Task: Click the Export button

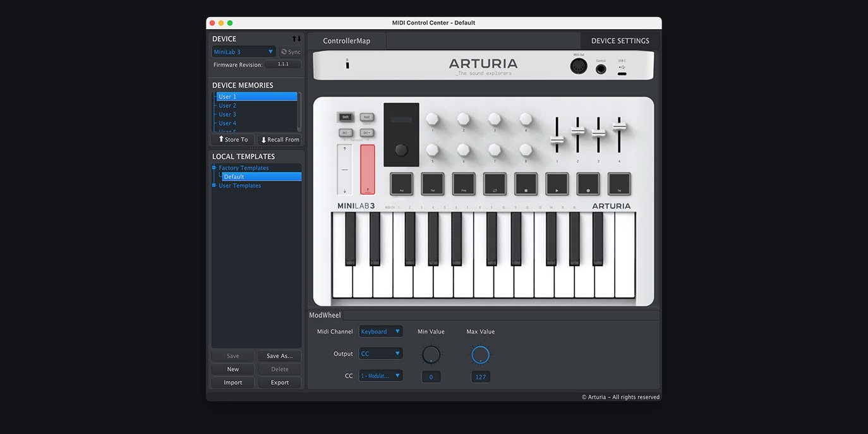Action: point(280,383)
